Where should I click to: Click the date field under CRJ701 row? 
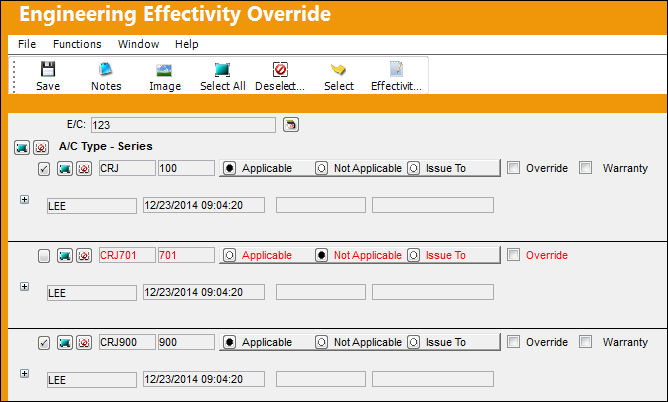pyautogui.click(x=204, y=292)
